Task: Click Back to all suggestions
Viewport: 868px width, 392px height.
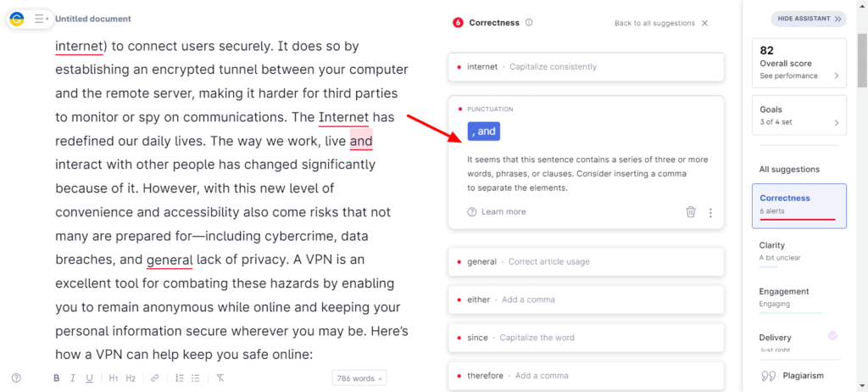Action: tap(654, 23)
